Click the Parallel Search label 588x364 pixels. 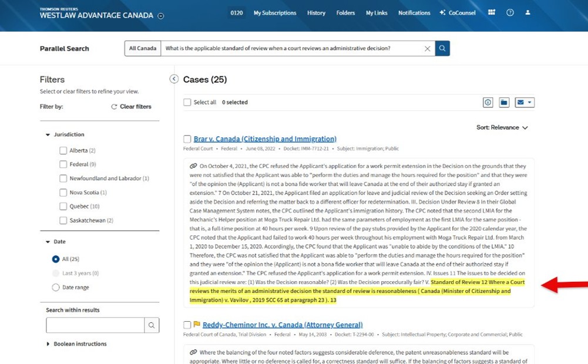click(65, 49)
